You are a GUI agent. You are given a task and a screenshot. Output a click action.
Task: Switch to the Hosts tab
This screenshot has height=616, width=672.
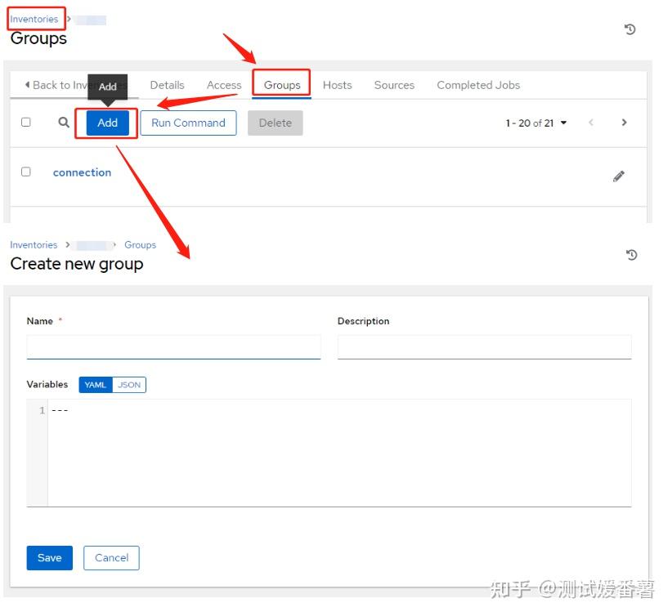(337, 85)
